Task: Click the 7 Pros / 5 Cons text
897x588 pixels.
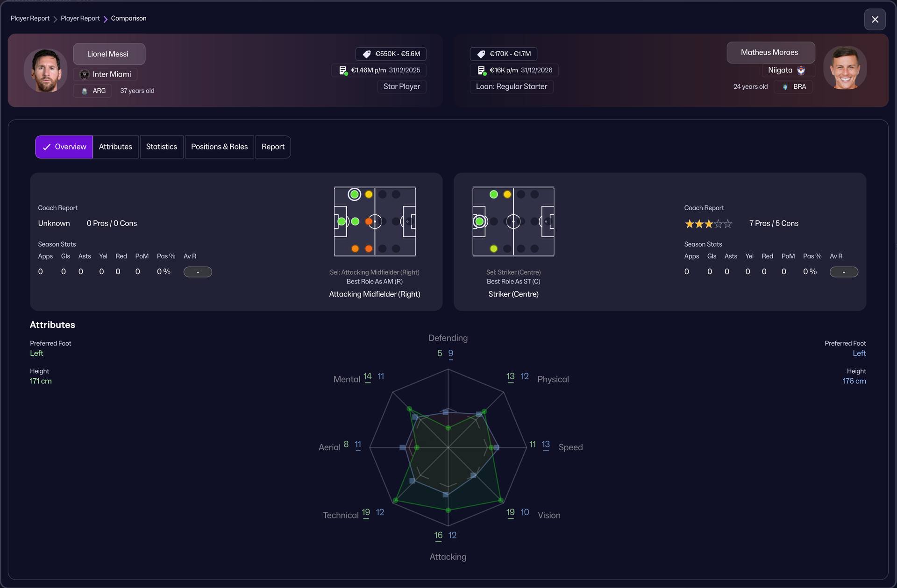Action: click(x=774, y=223)
